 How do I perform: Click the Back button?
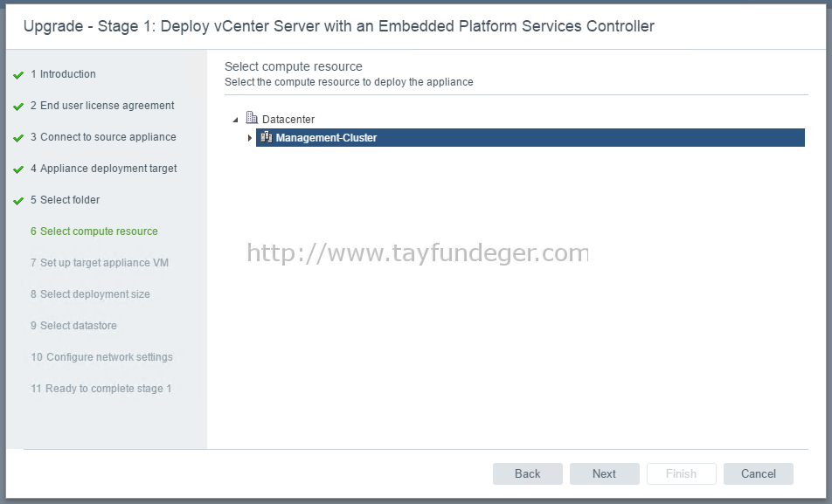pyautogui.click(x=528, y=473)
